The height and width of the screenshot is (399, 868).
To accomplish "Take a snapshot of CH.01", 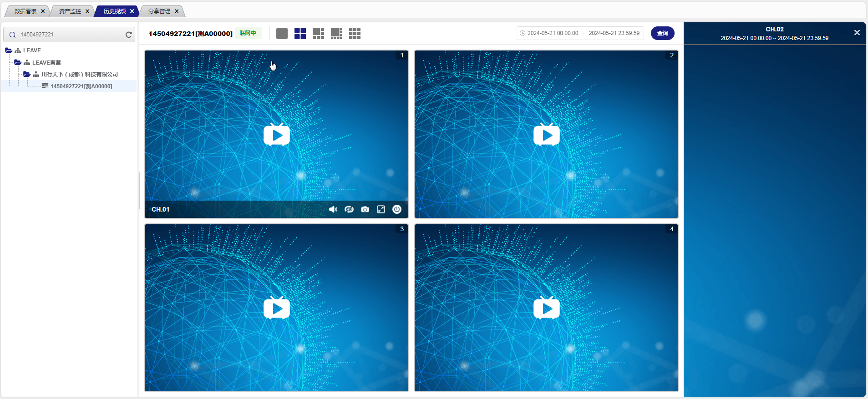I will click(365, 209).
